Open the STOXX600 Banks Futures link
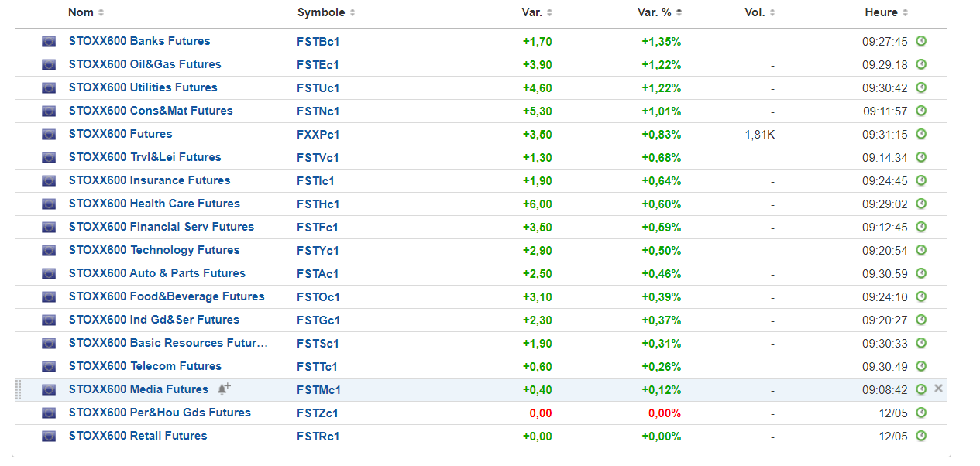This screenshot has width=980, height=466. click(x=139, y=41)
